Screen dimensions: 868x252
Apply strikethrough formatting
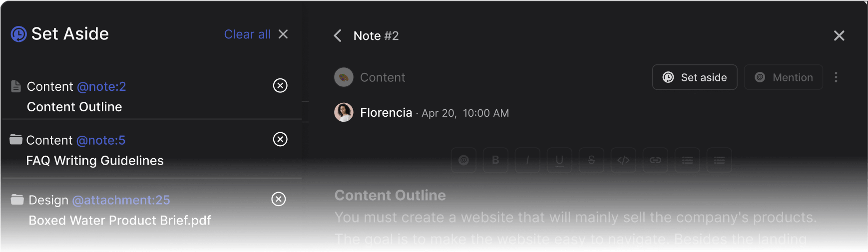pyautogui.click(x=591, y=160)
